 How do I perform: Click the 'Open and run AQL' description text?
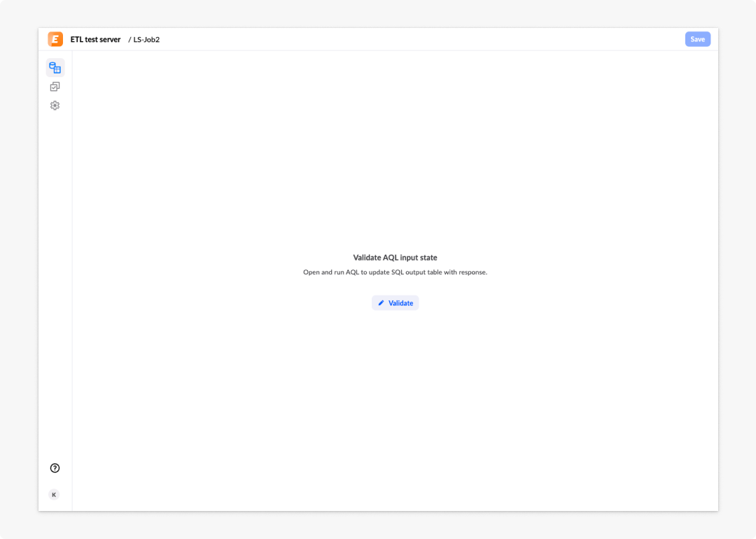click(x=395, y=272)
